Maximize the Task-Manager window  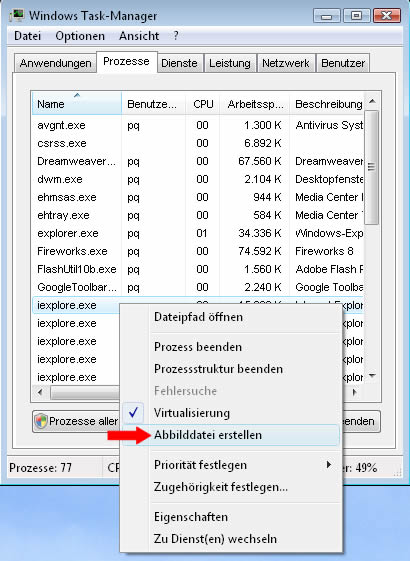[x=356, y=16]
